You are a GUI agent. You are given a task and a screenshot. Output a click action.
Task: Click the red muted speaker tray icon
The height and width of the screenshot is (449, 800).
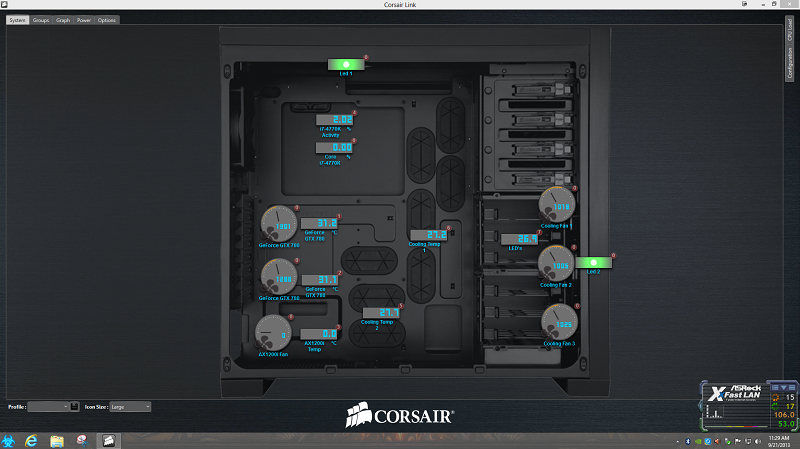(x=717, y=441)
